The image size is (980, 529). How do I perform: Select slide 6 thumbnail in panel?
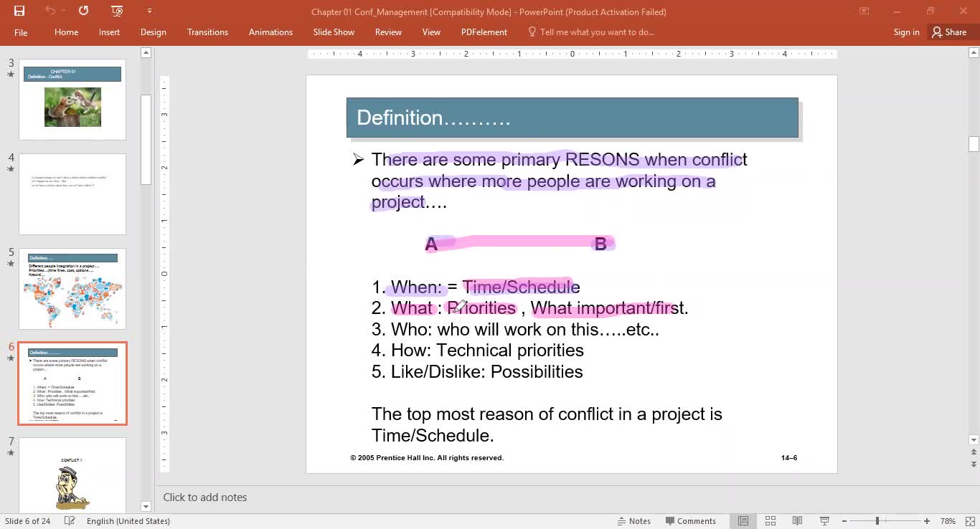tap(72, 383)
